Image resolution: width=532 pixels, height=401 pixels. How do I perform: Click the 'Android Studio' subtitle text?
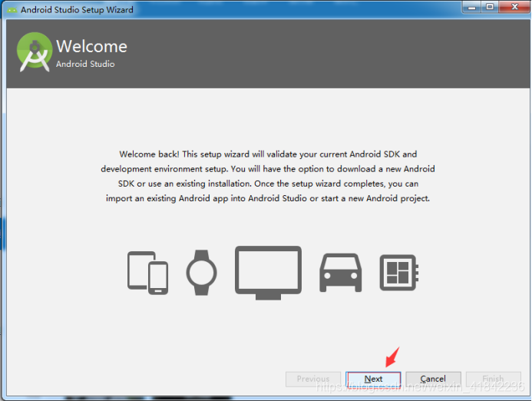click(x=85, y=64)
